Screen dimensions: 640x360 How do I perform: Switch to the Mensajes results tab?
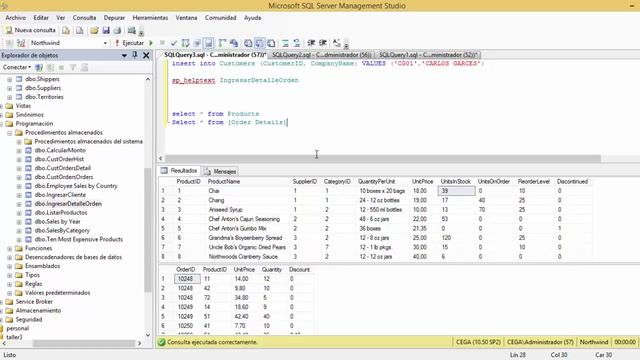click(x=220, y=171)
